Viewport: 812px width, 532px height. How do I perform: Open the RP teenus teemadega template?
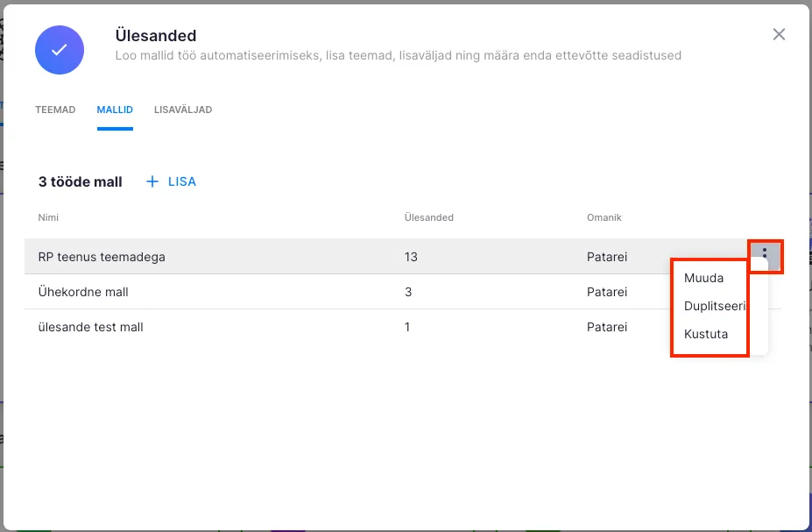(x=102, y=257)
